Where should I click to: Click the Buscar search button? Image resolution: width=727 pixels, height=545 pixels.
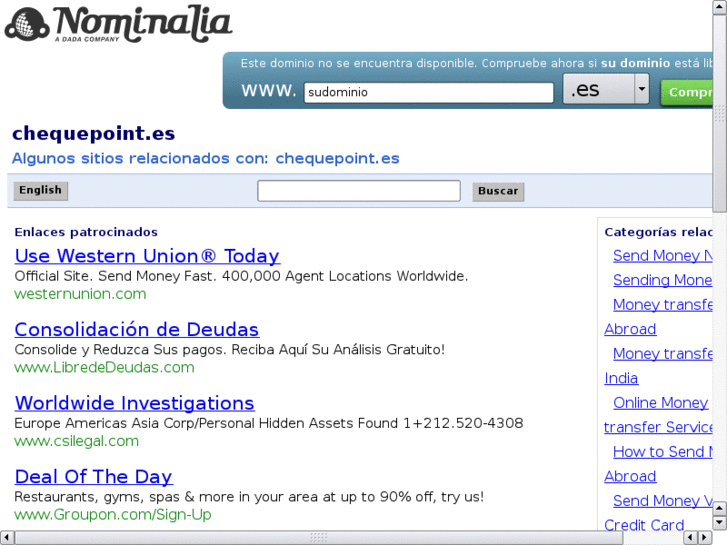[498, 192]
